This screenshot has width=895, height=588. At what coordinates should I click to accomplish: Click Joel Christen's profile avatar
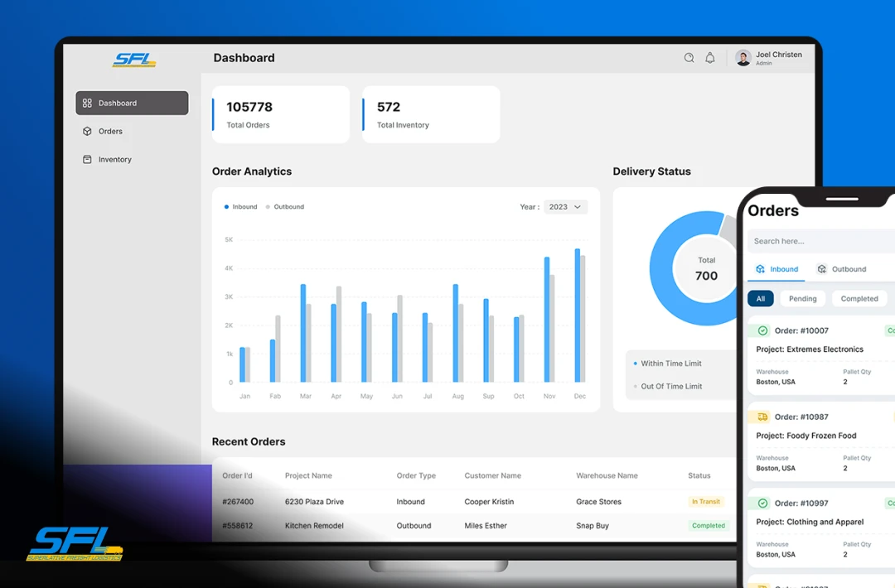click(743, 58)
